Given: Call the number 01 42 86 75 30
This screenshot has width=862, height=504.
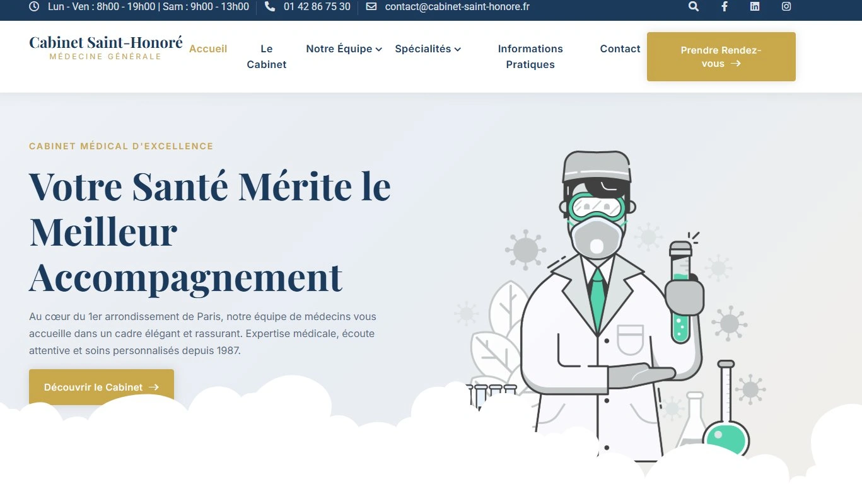Looking at the screenshot, I should coord(317,7).
